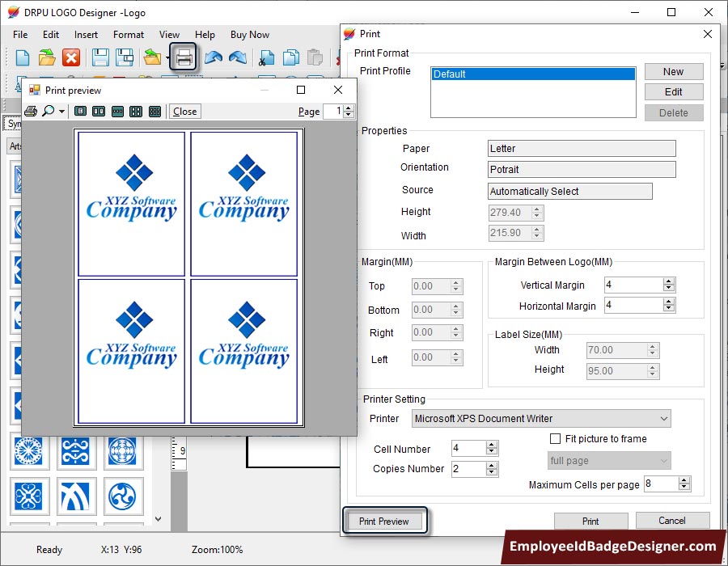
Task: Click the Copy pages icon
Action: (290, 58)
